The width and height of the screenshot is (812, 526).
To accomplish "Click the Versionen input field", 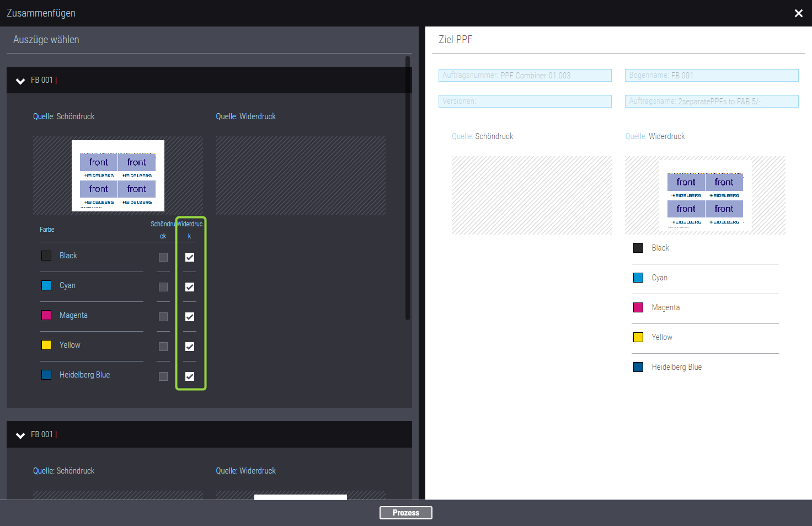I will pos(525,102).
